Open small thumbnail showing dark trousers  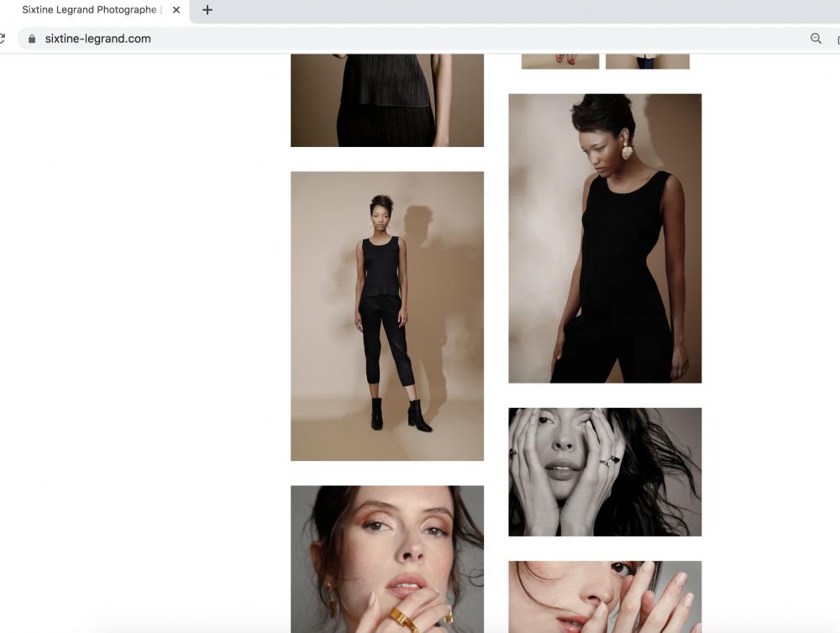click(647, 61)
